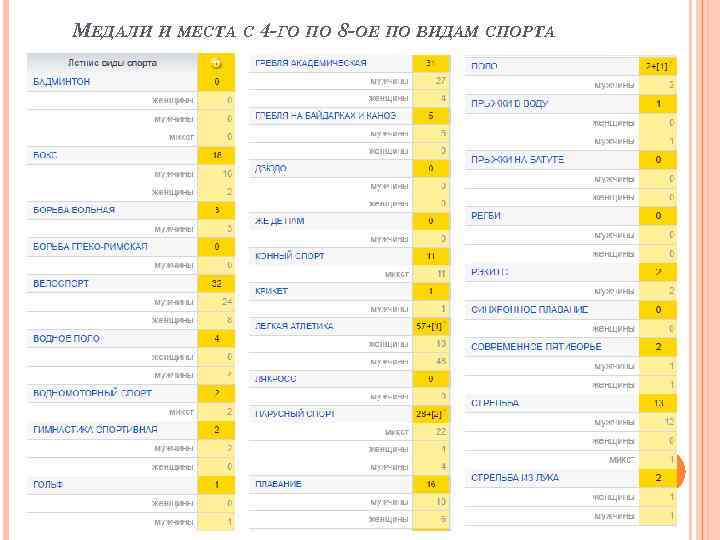Click the medal icon in table header

(216, 62)
